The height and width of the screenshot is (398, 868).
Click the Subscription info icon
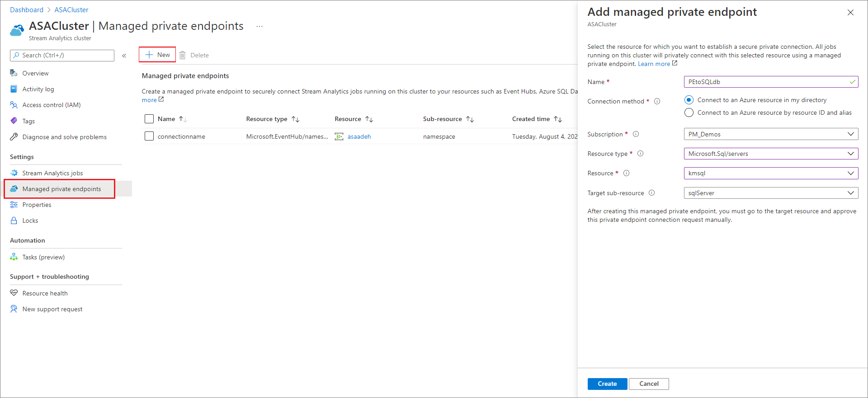(636, 134)
